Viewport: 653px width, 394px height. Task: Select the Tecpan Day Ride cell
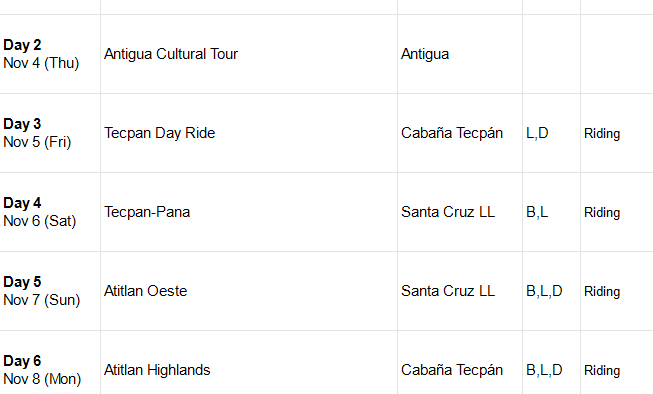249,133
